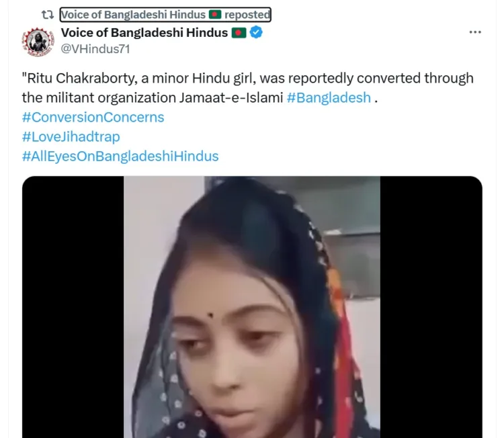
Task: Open the Voice of Bangladeshi Hindus profile avatar
Action: [38, 42]
